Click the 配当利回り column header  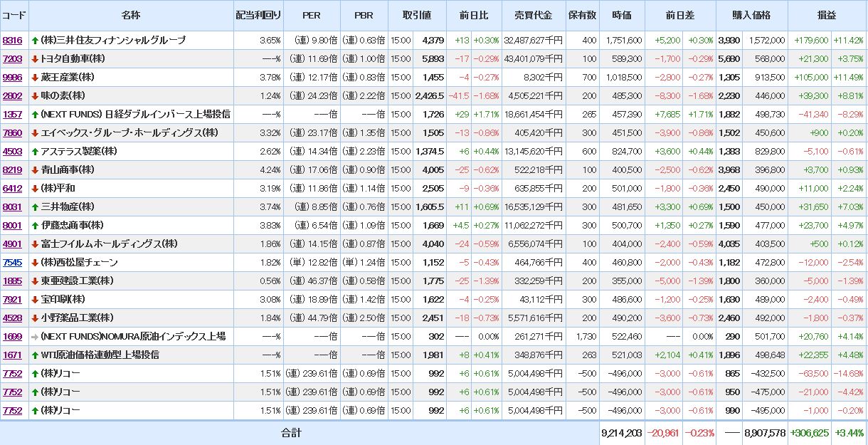point(258,15)
